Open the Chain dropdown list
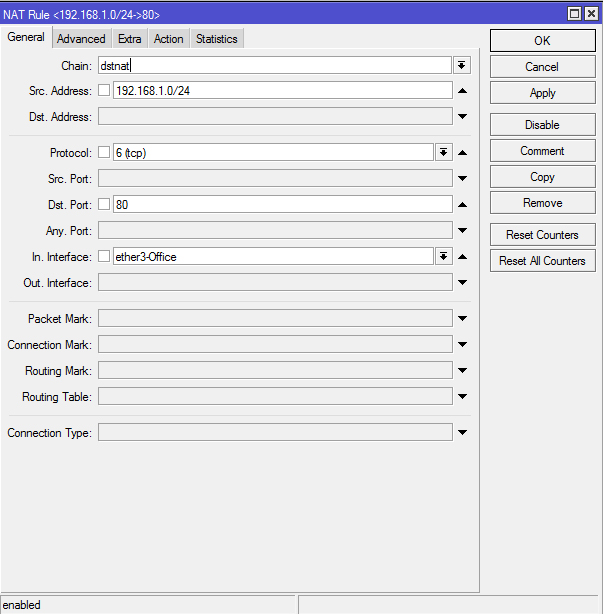This screenshot has width=603, height=614. 462,65
